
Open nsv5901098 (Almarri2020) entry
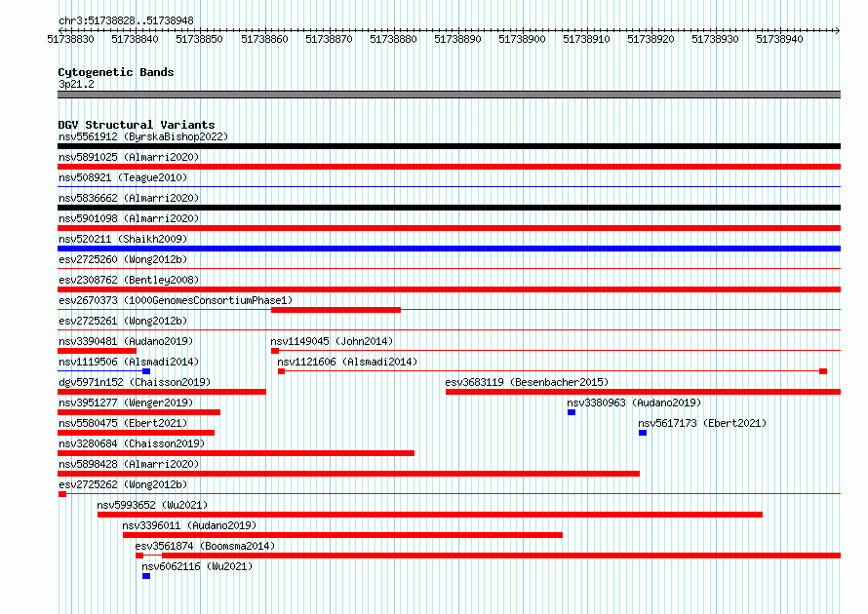(x=129, y=218)
